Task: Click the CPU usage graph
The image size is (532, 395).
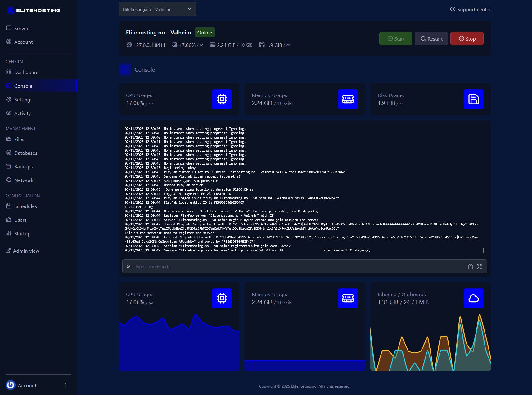Action: point(179,342)
